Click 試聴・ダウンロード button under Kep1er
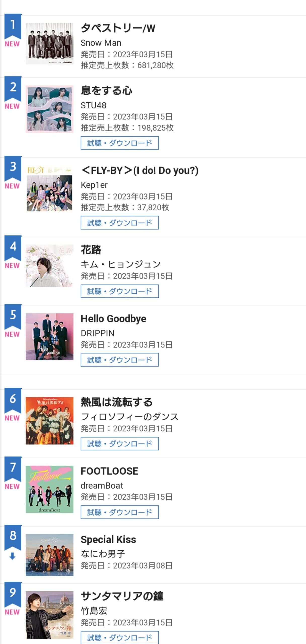 pos(120,223)
